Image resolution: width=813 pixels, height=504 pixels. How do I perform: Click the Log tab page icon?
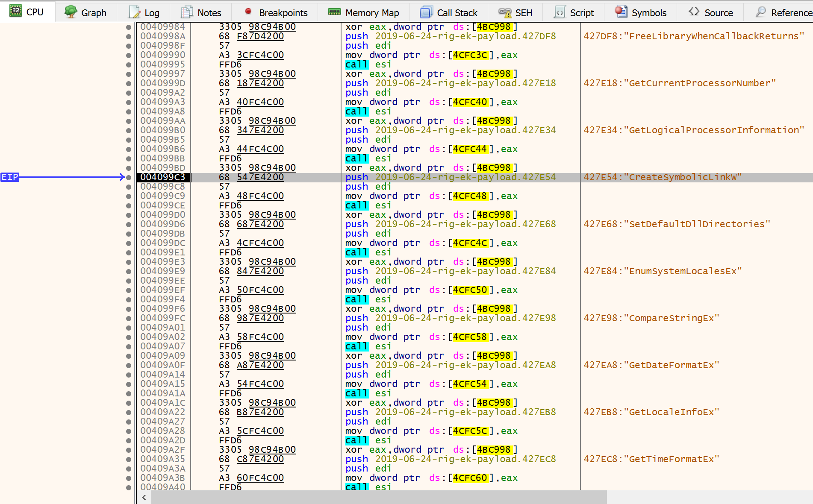[135, 12]
